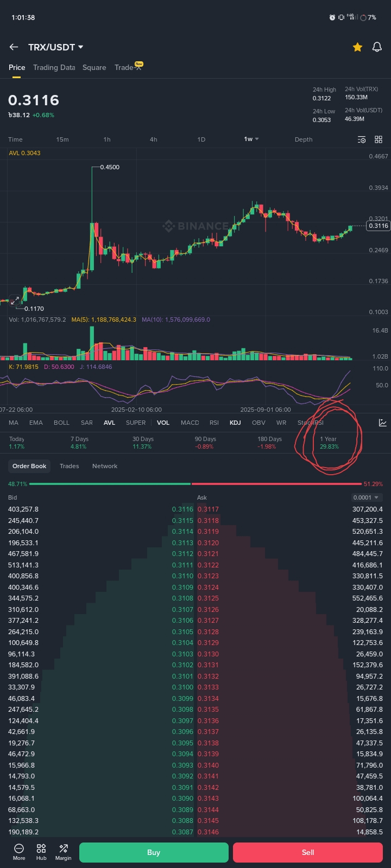The height and width of the screenshot is (868, 391).
Task: Switch to the Trades tab
Action: click(x=69, y=466)
